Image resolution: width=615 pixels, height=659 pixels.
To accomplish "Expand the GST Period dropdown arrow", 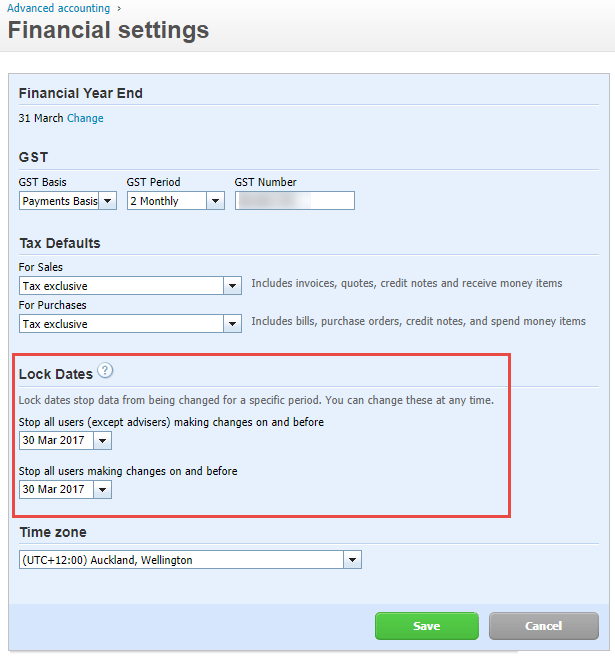I will point(216,201).
